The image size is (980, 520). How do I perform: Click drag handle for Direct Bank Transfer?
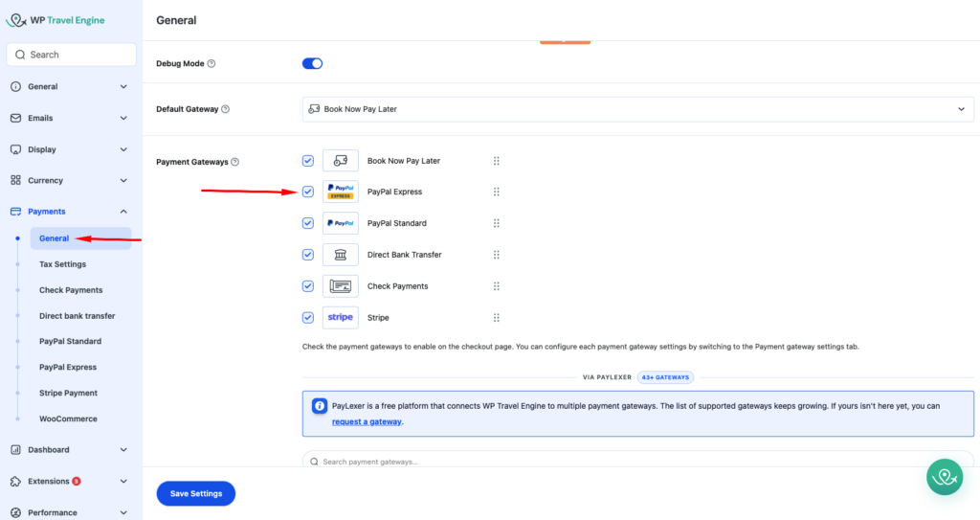pyautogui.click(x=497, y=255)
